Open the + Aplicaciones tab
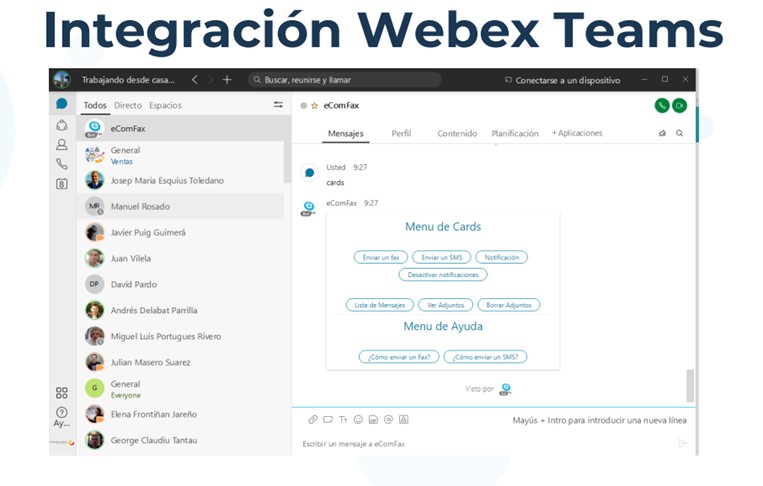This screenshot has width=763, height=486. [577, 133]
